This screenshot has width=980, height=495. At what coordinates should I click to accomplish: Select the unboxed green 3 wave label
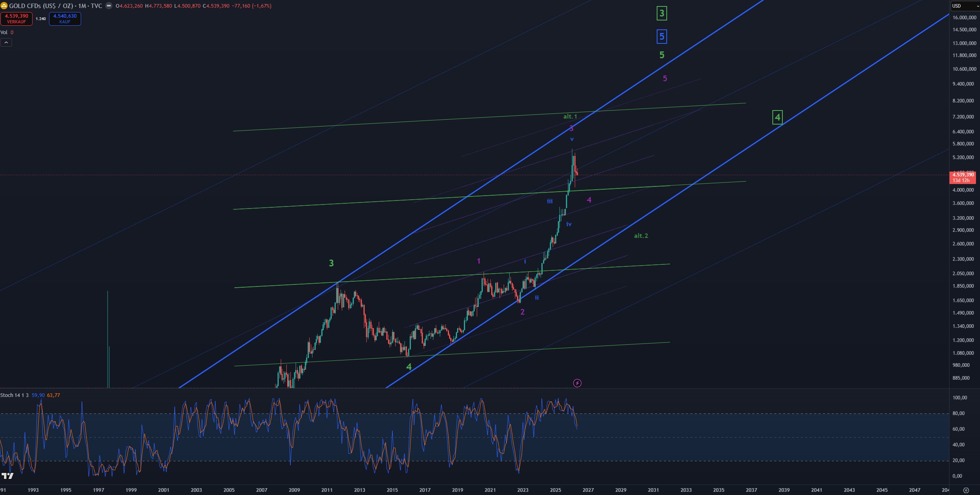(x=331, y=263)
